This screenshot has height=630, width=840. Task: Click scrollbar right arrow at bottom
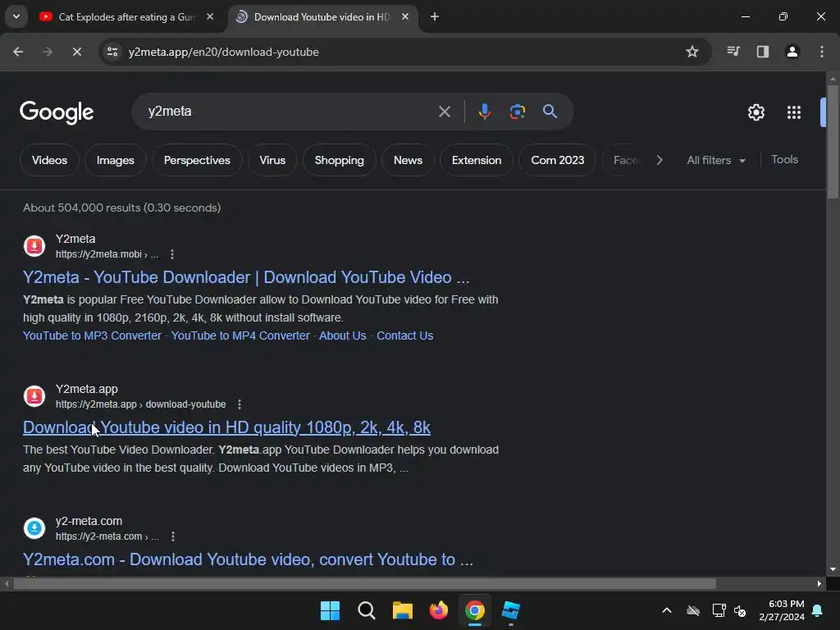pos(819,583)
